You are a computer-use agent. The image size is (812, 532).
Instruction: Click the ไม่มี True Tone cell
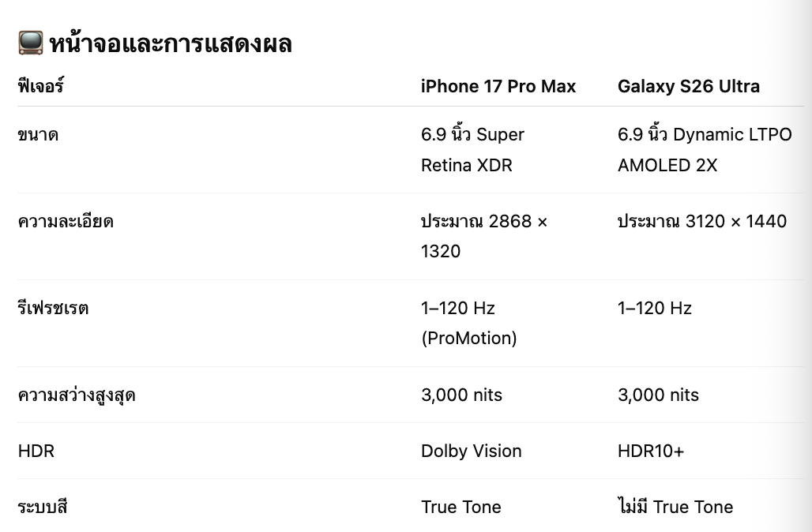(675, 508)
